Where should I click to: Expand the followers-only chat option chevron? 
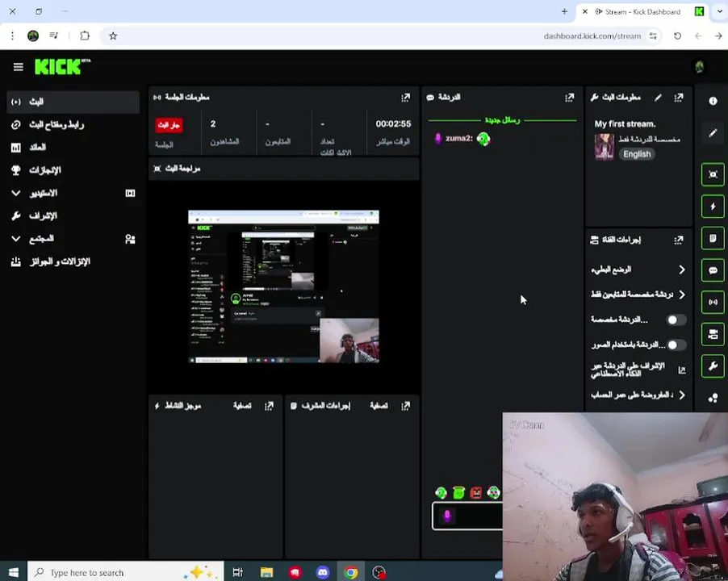pyautogui.click(x=681, y=295)
